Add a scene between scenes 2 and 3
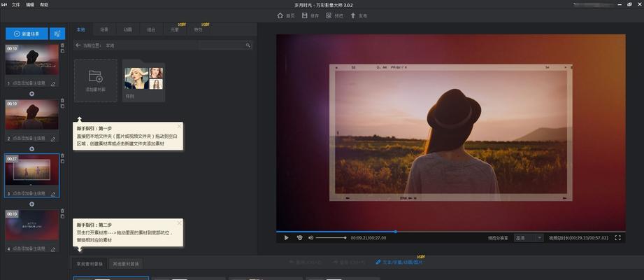Image resolution: width=644 pixels, height=280 pixels. pyautogui.click(x=31, y=149)
